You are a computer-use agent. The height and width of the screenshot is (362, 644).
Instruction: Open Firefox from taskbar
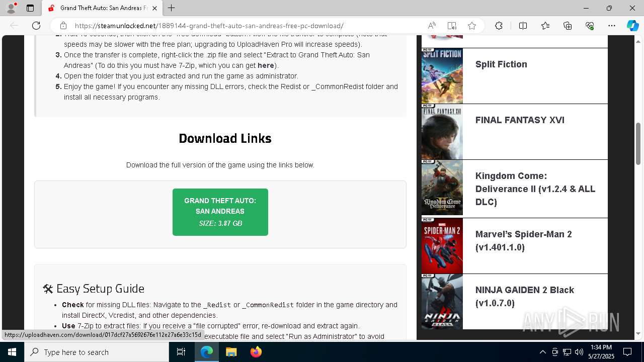pos(256,352)
